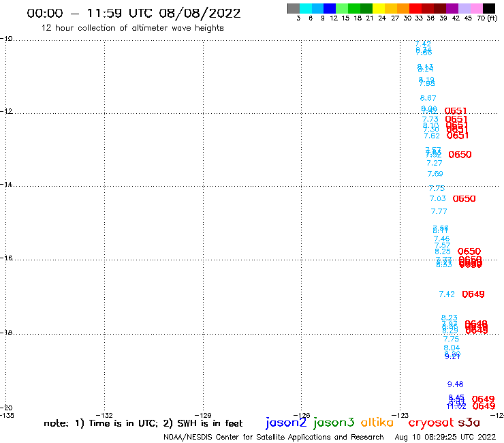
Task: Click the pink swatch in the color scale
Action: click(x=477, y=8)
